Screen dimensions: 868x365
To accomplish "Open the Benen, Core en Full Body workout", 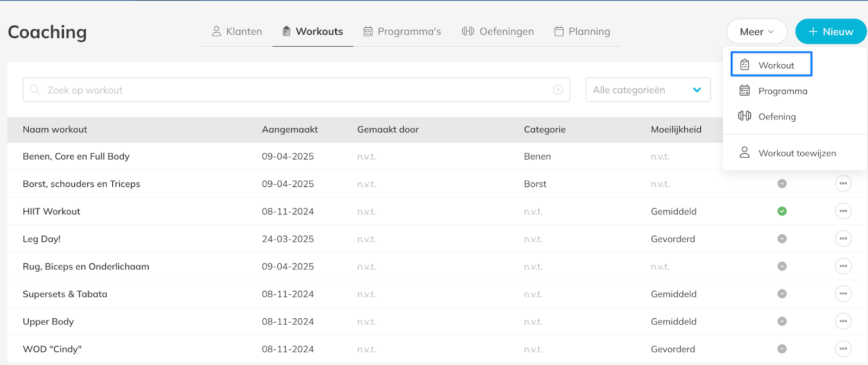I will [x=76, y=156].
